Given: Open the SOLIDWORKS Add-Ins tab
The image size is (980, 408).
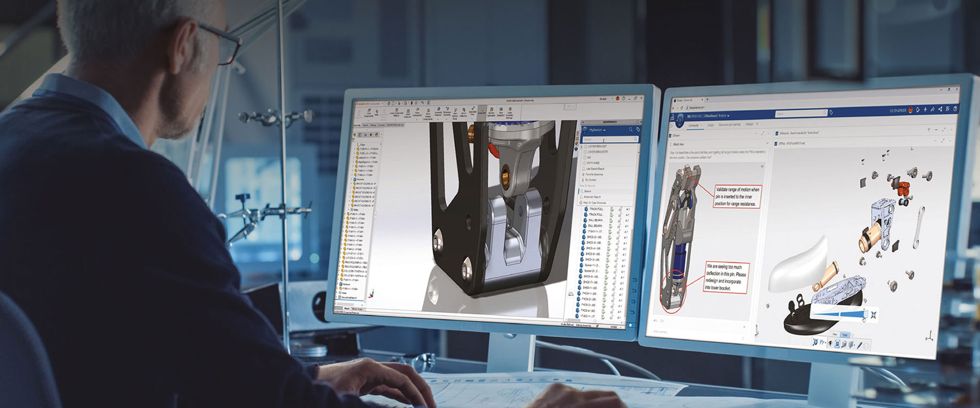Looking at the screenshot, I should pos(395,124).
